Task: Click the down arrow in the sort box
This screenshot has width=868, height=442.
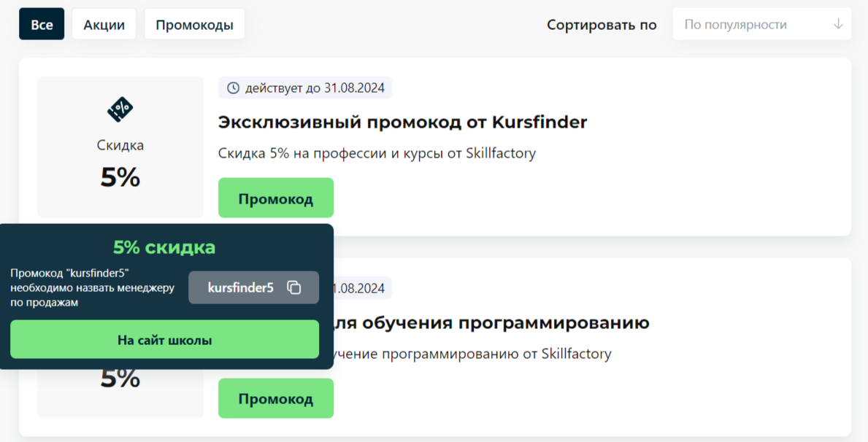Action: 838,24
